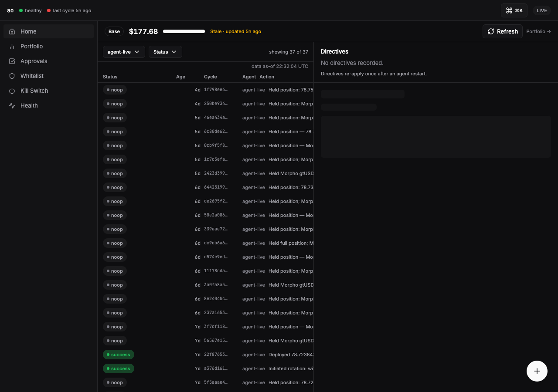Sort by the Status column header
558x392 pixels.
pos(110,77)
